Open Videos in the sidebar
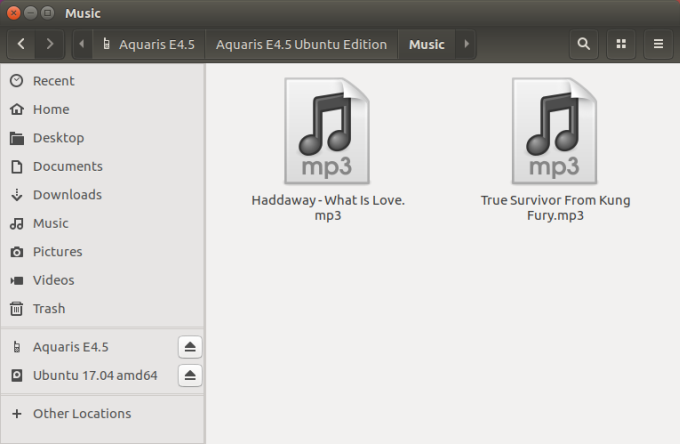The width and height of the screenshot is (680, 444). pos(102,280)
